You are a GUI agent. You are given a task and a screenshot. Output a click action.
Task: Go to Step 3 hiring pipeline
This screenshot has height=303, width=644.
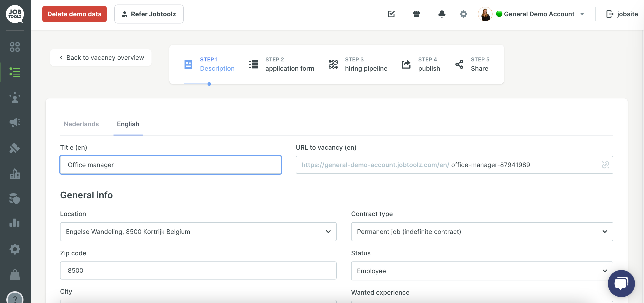coord(358,64)
